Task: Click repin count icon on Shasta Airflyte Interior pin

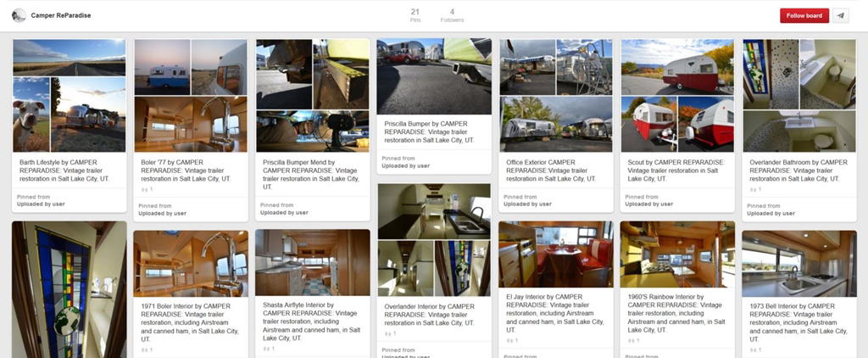Action: tap(267, 349)
